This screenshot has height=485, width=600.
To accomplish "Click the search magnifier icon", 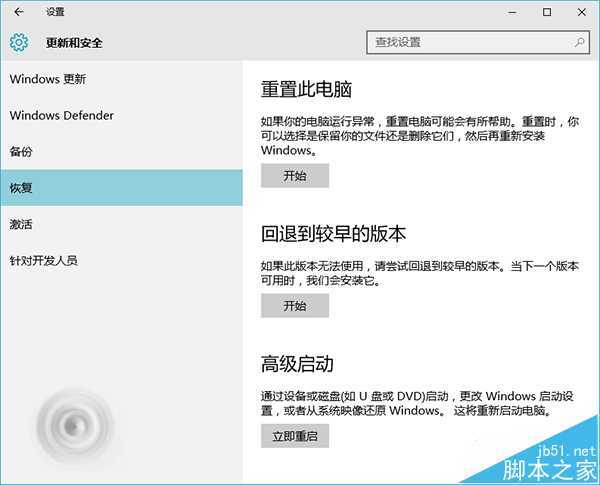I will (579, 42).
